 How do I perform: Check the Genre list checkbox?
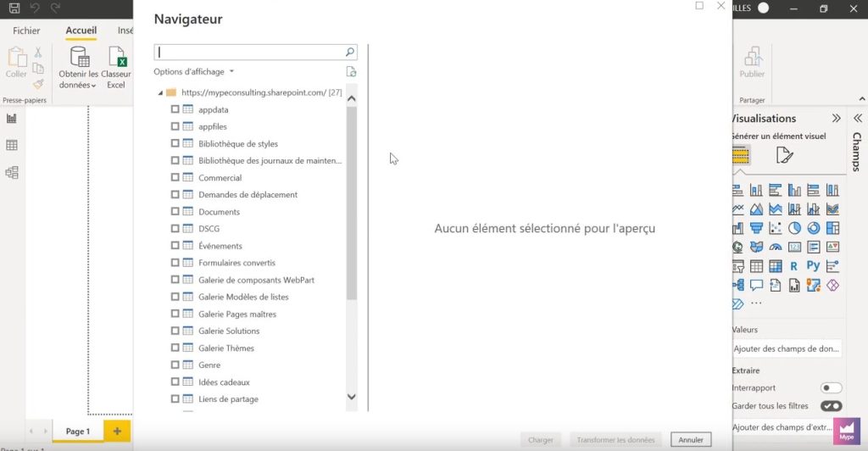[x=175, y=365]
